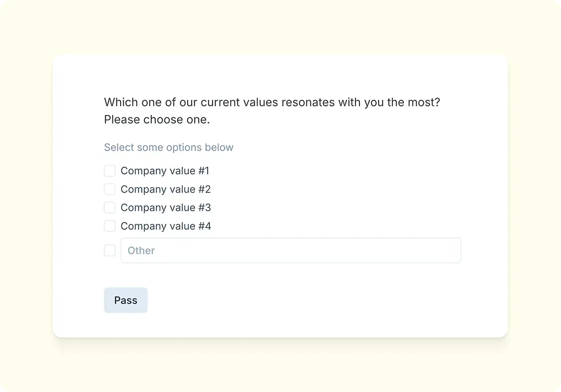Click the Company value #4 label text
The width and height of the screenshot is (561, 392).
(166, 226)
